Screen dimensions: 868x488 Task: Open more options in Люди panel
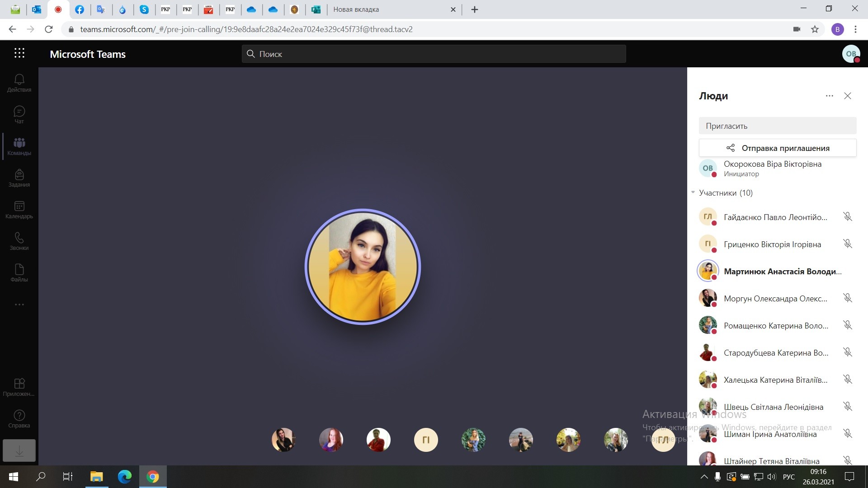829,96
